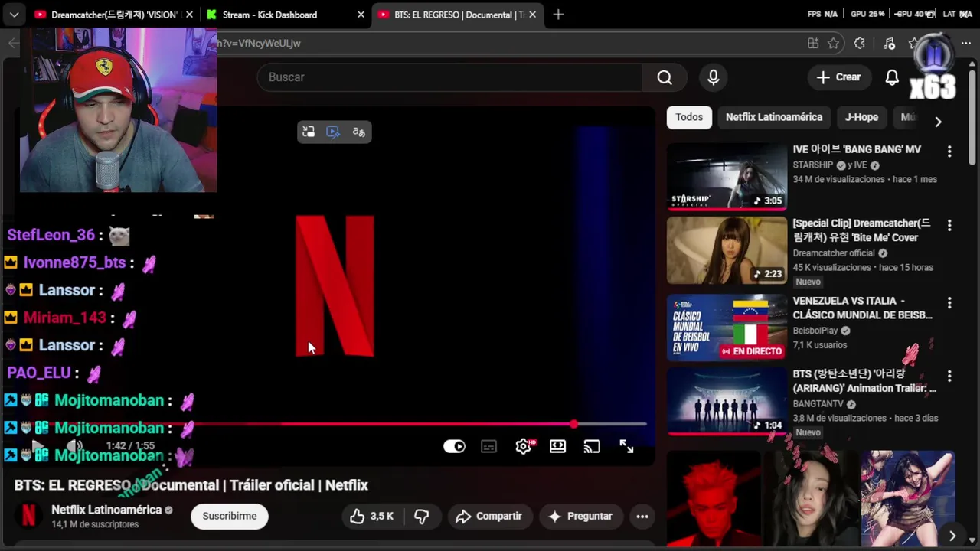Click the Preguntar button

point(580,517)
